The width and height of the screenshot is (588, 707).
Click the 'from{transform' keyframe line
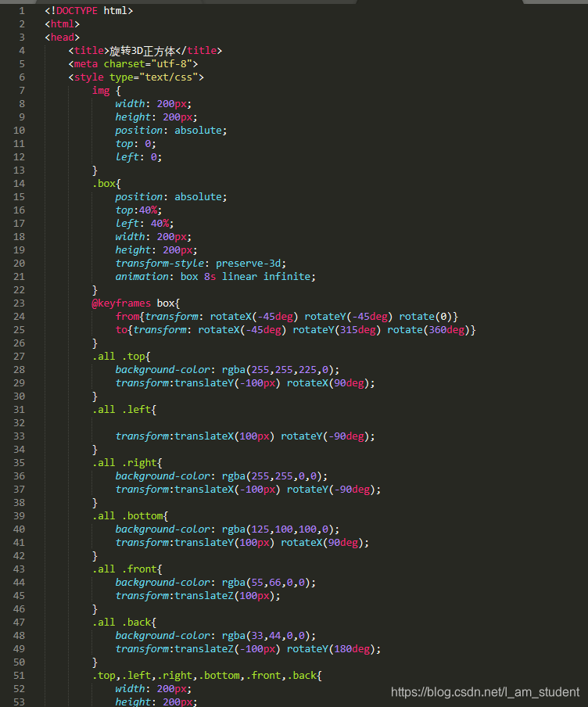(287, 317)
